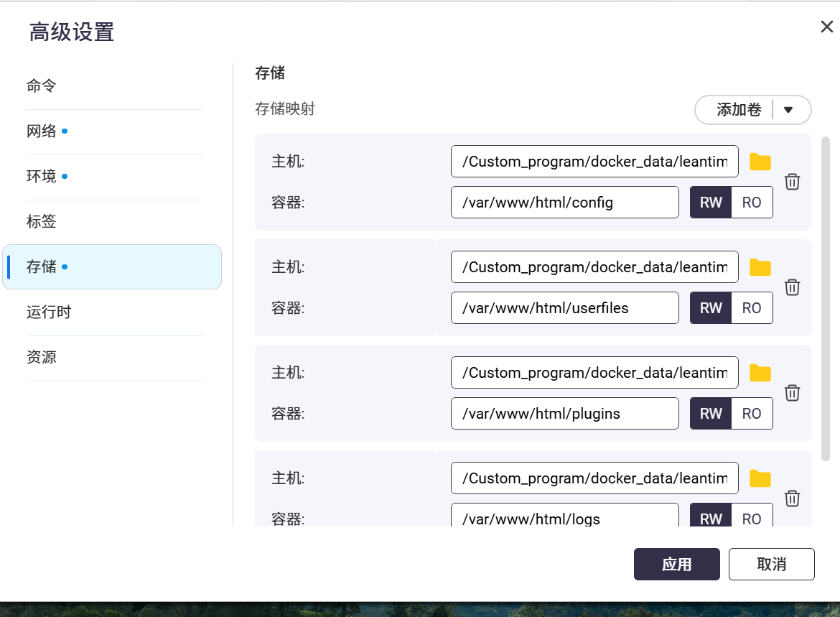Set the config mapping to RO

click(752, 203)
